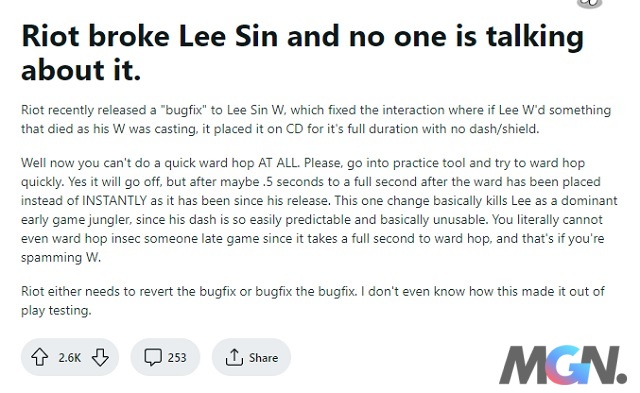Viewport: 640px width, 393px height.
Task: Open the post title 'Riot broke Lee Sin'
Action: [302, 52]
